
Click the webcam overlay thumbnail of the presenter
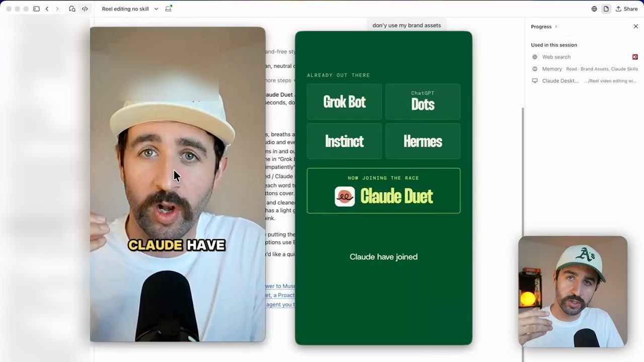coord(573,292)
